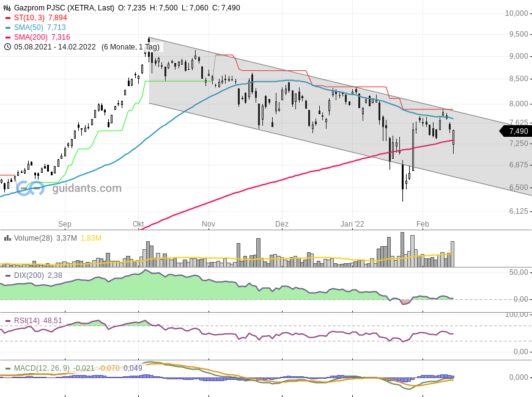The width and height of the screenshot is (532, 397).
Task: Click the orange MACD signal value -0,070
Action: pos(109,368)
